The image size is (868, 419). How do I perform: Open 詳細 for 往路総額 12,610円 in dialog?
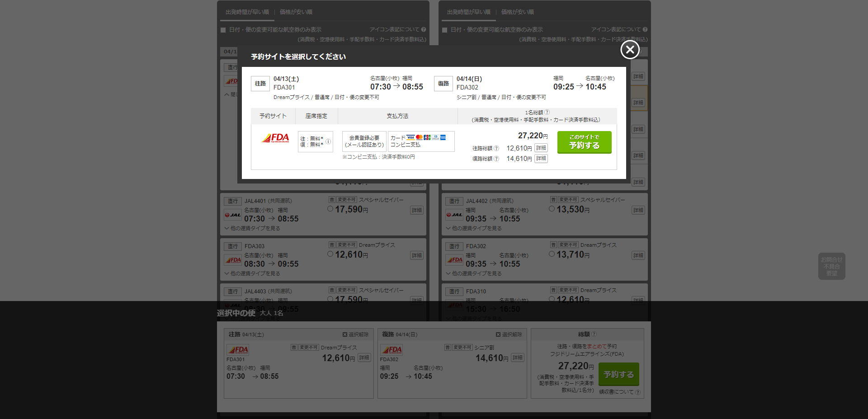point(541,148)
